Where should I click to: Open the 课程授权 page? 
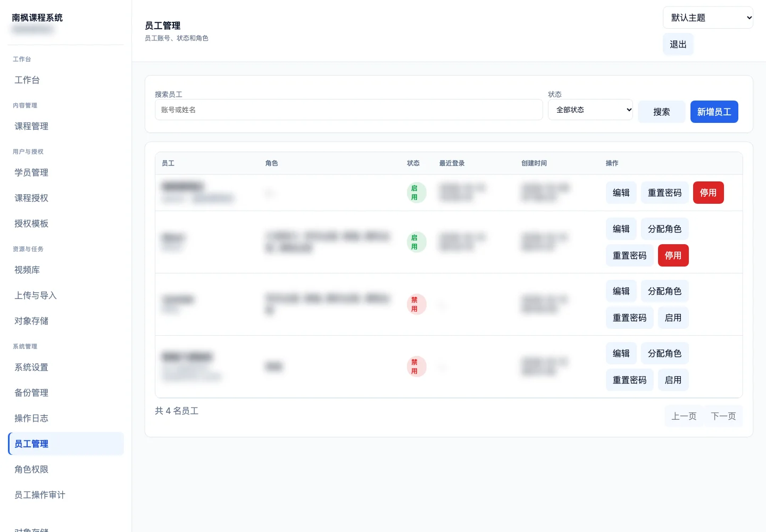click(x=66, y=198)
